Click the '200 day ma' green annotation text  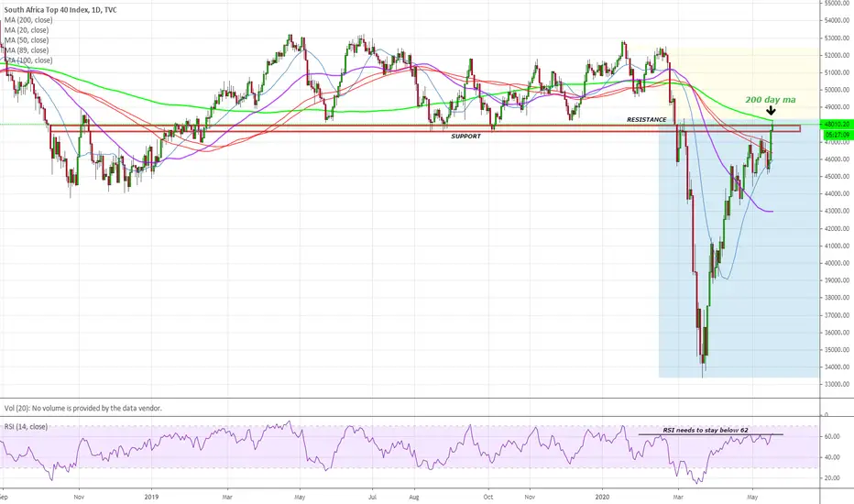point(770,100)
